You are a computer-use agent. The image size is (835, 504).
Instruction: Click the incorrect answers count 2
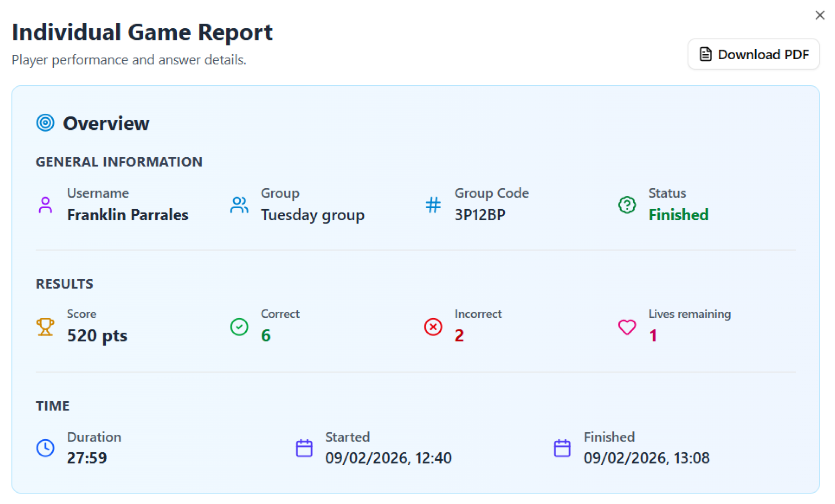(459, 335)
